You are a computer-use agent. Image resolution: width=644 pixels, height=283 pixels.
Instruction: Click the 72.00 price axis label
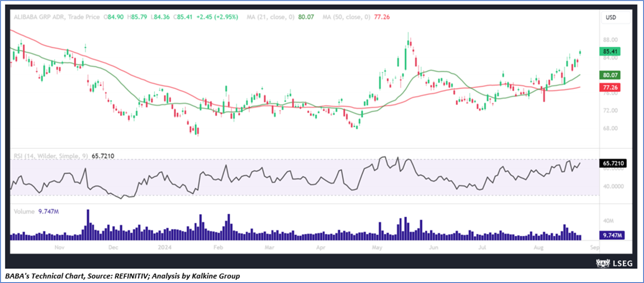pos(610,110)
